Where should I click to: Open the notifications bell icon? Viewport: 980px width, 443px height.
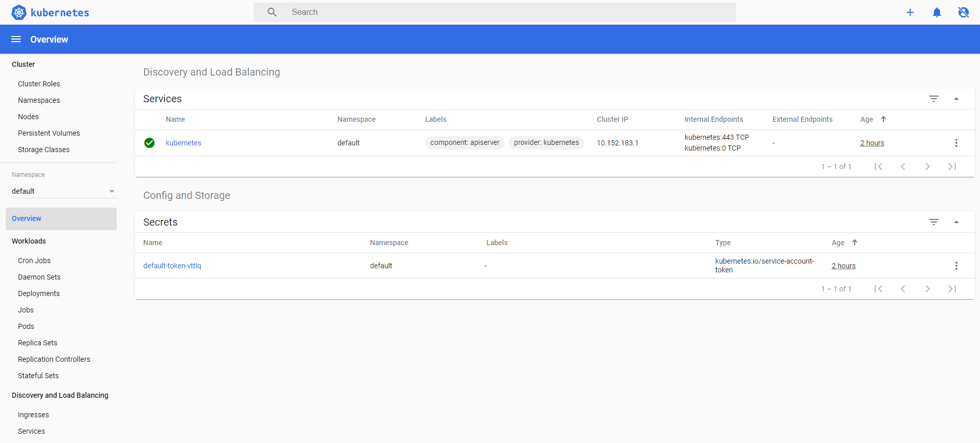937,12
